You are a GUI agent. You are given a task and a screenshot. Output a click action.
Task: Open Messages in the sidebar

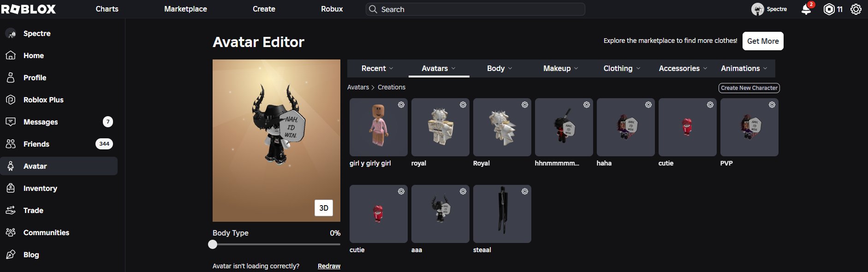point(59,122)
